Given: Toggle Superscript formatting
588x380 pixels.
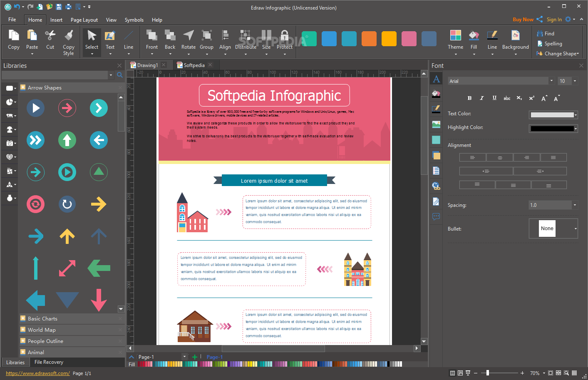Looking at the screenshot, I should [x=531, y=98].
